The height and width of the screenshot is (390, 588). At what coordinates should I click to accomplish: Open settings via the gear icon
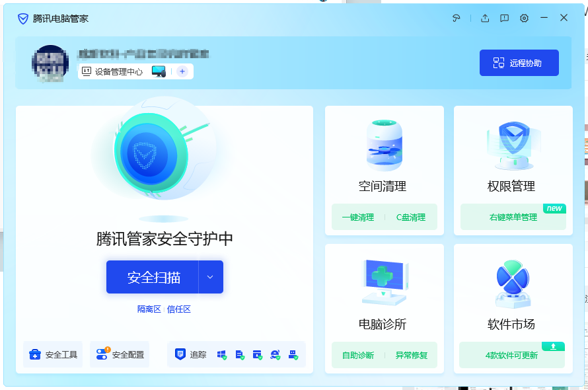(524, 18)
